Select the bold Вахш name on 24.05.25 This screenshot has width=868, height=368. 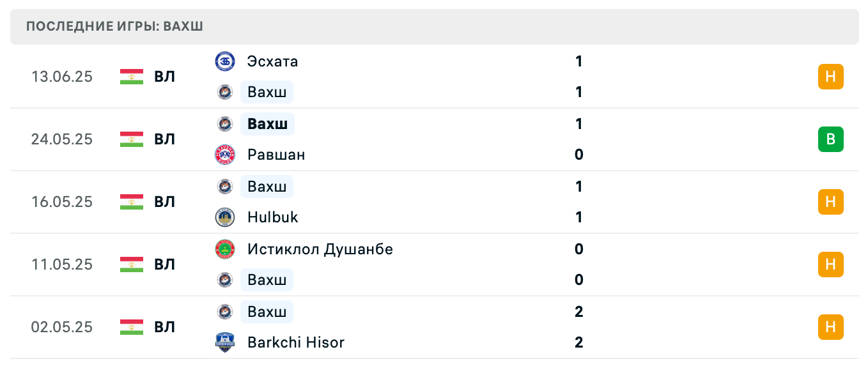pos(267,124)
